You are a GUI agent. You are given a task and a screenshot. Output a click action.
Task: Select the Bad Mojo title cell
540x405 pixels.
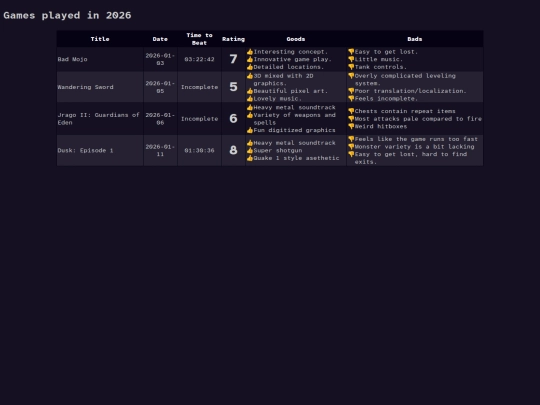point(100,59)
